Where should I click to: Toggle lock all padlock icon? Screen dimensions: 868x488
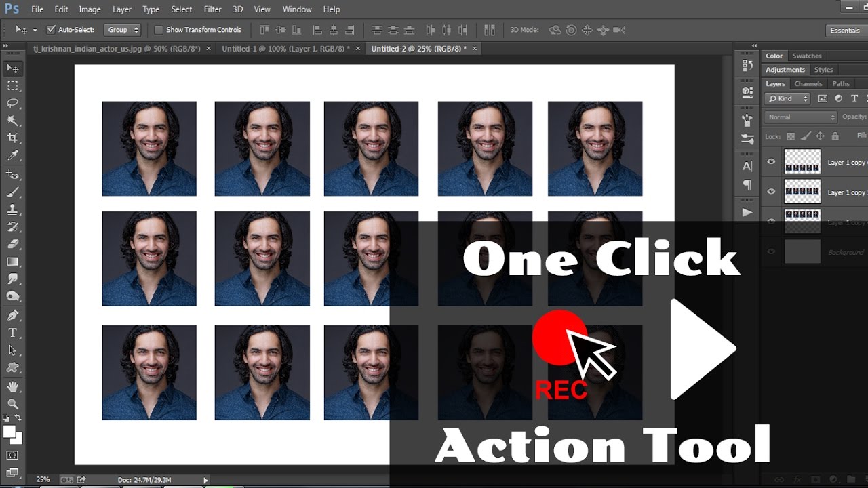[834, 136]
